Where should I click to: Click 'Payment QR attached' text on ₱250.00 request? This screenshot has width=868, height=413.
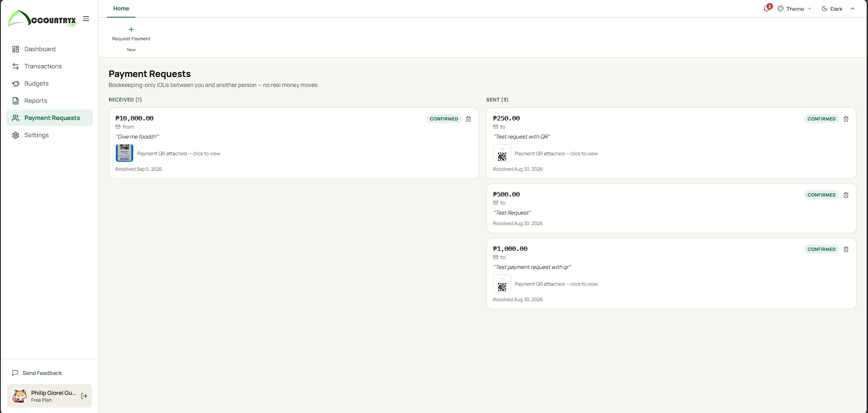[x=556, y=154]
